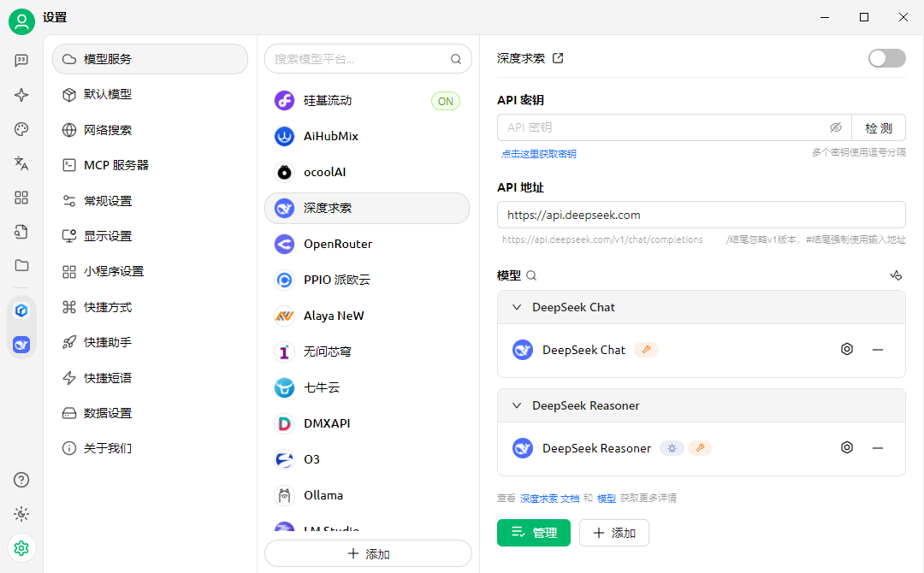Click the green user avatar

(21, 21)
